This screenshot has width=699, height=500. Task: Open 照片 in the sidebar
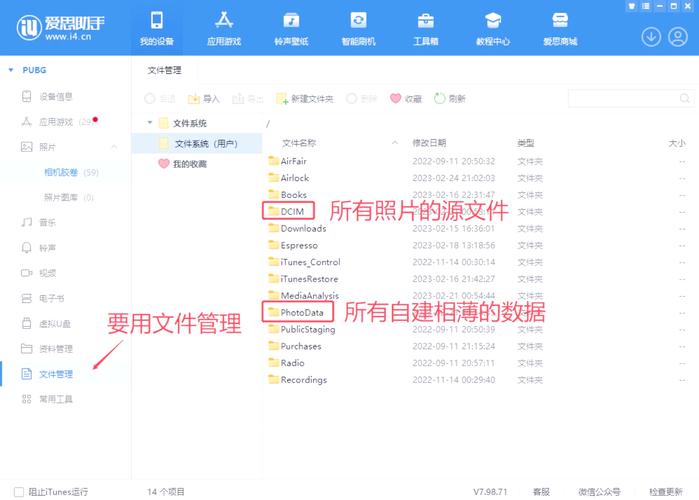click(x=39, y=147)
